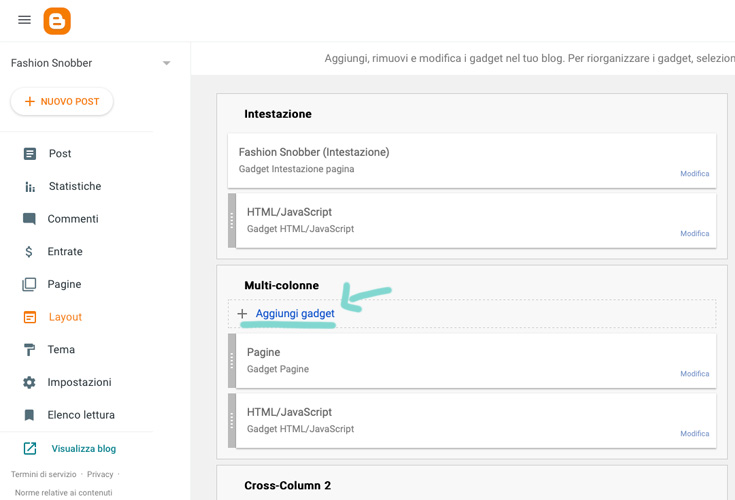Screen dimensions: 735x500
Task: Click Modifica on the Pagine gadget
Action: pyautogui.click(x=695, y=373)
